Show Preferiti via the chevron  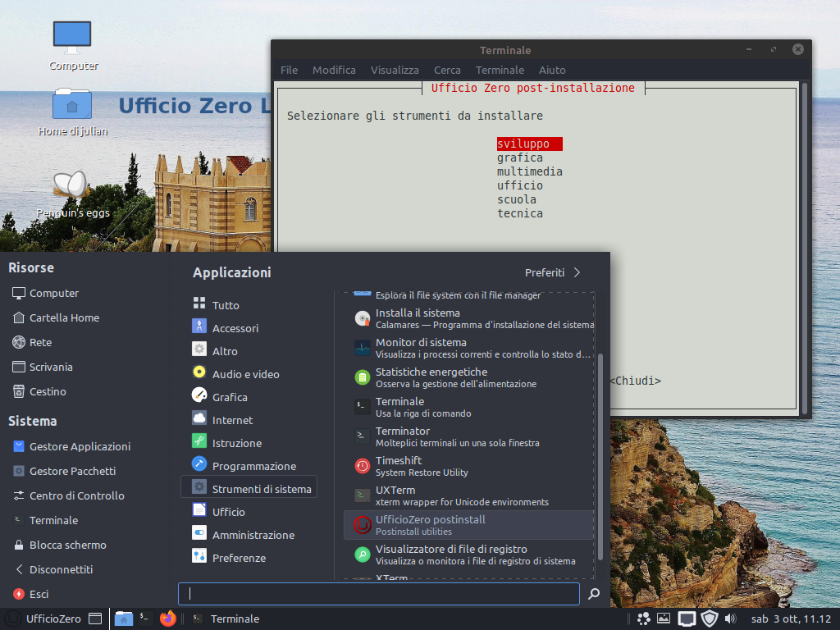pos(577,272)
